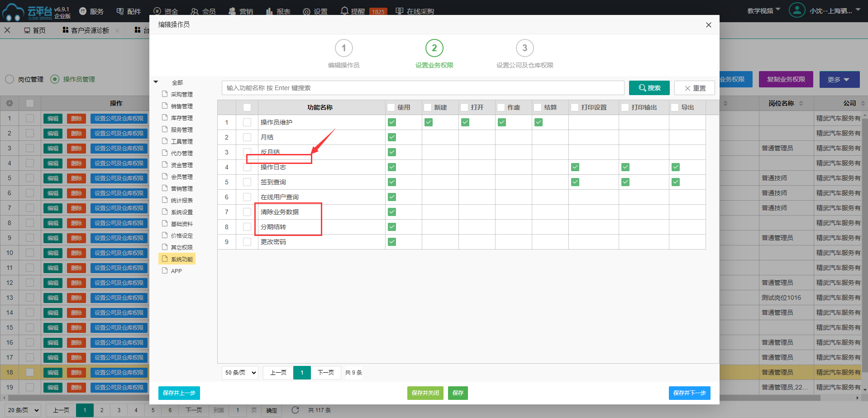868x418 pixels.
Task: Open the 首页 tab
Action: (x=35, y=30)
